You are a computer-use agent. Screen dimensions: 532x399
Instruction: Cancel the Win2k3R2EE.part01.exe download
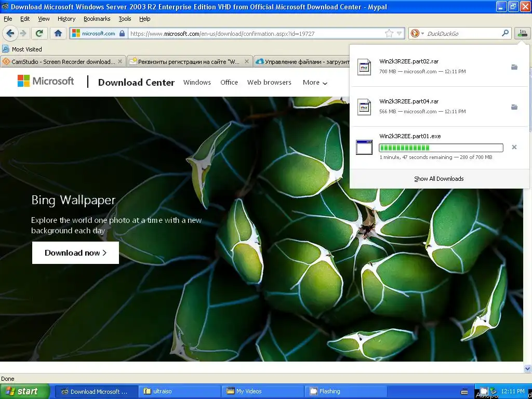click(514, 147)
